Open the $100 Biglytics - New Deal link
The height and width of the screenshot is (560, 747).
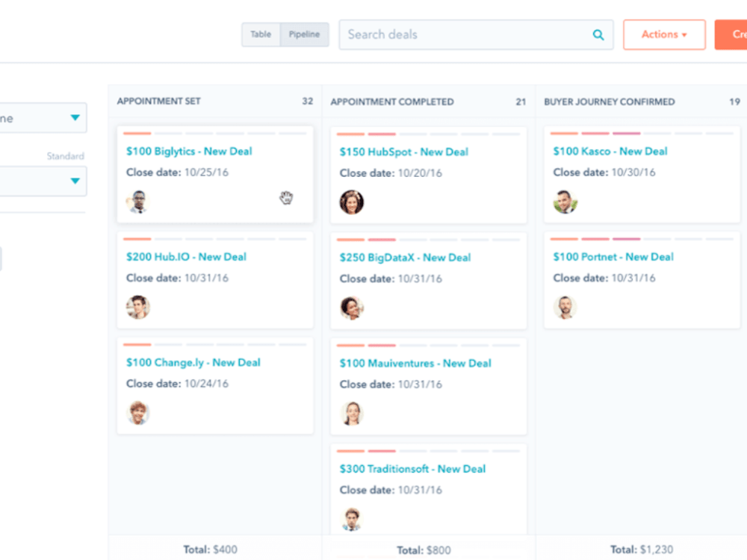coord(189,152)
